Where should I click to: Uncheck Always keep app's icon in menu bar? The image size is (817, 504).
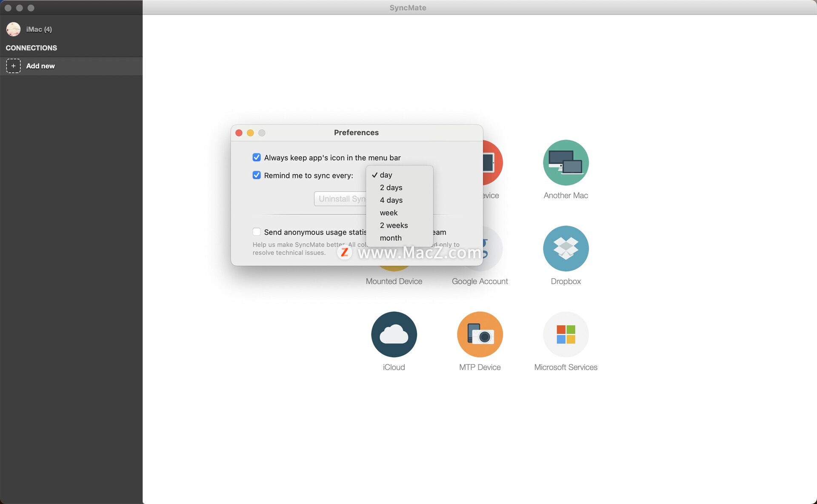tap(257, 157)
